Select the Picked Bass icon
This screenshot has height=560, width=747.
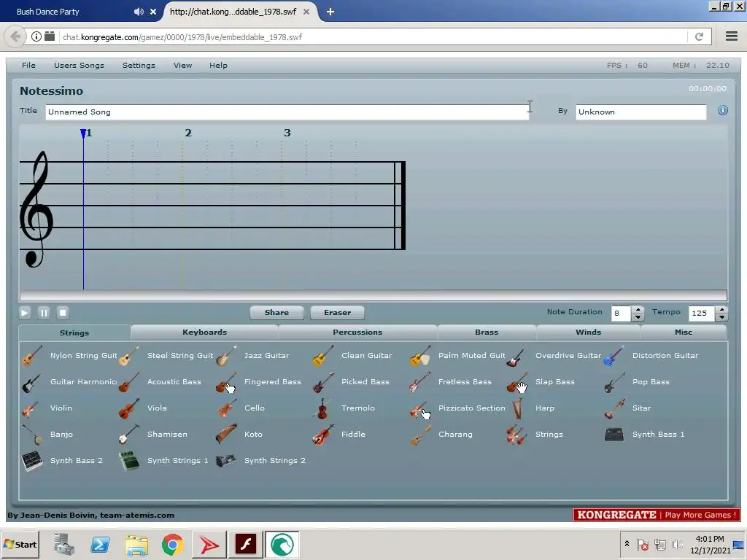click(323, 382)
